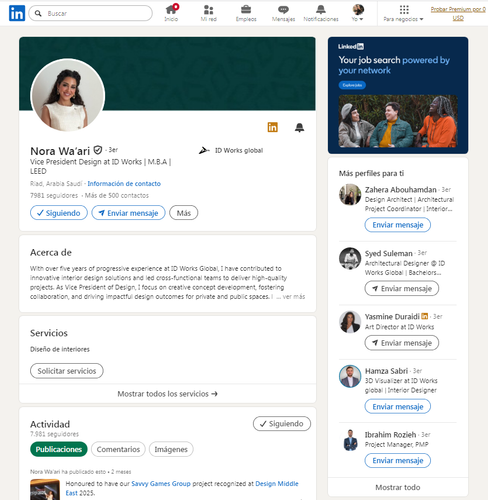This screenshot has height=500, width=488.
Task: Click Ibrahim Rozieh's avatar
Action: (350, 440)
